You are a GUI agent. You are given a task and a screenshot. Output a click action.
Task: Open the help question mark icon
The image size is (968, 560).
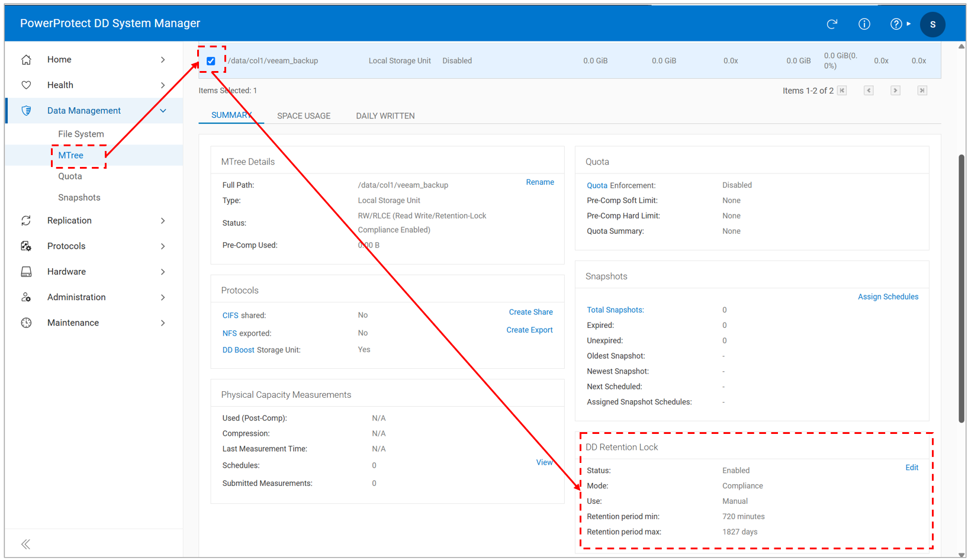click(896, 24)
